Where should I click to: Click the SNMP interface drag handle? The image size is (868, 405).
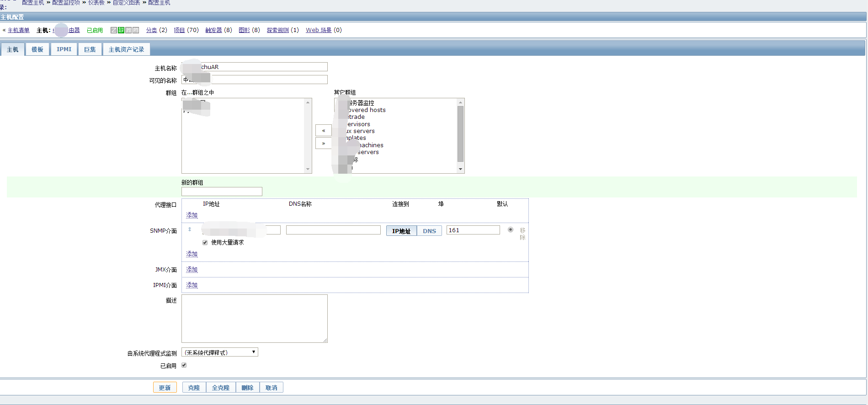coord(190,229)
